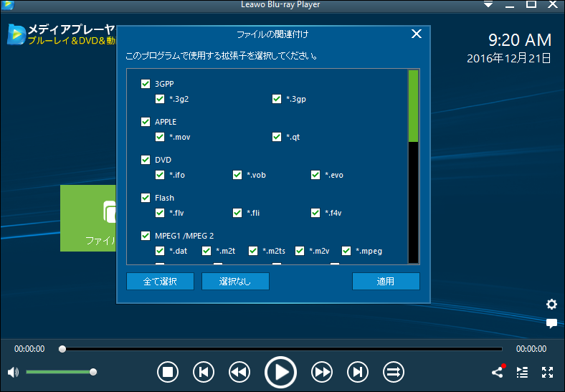This screenshot has height=392, width=565.
Task: Skip to next track button
Action: (x=358, y=372)
